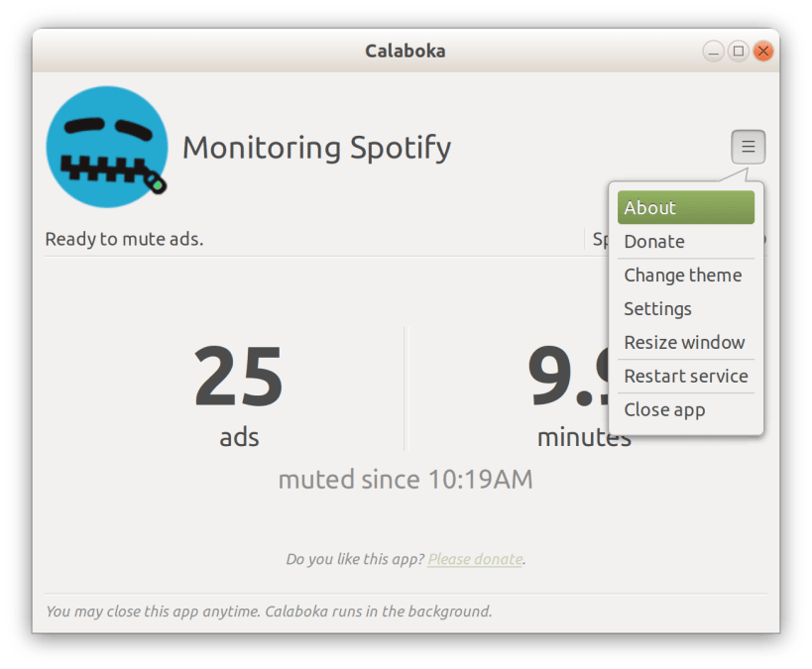Screen dimensions: 812x669
Task: Click the Calaboka title bar text
Action: click(x=405, y=52)
